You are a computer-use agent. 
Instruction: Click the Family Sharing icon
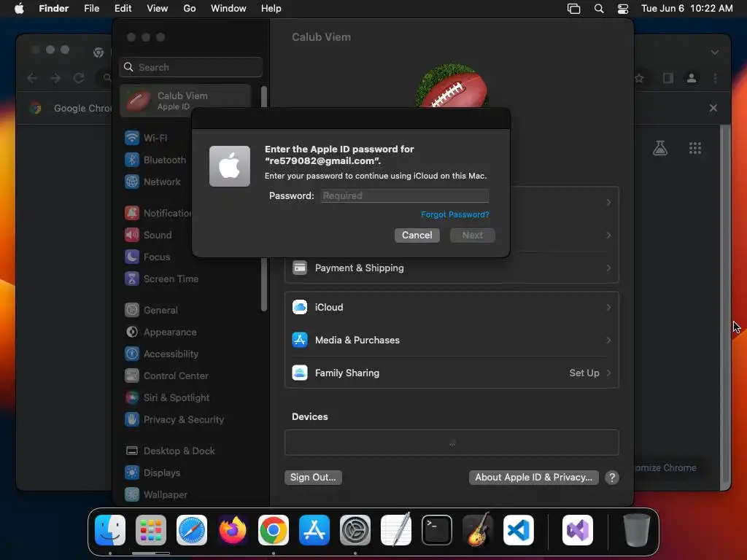300,373
